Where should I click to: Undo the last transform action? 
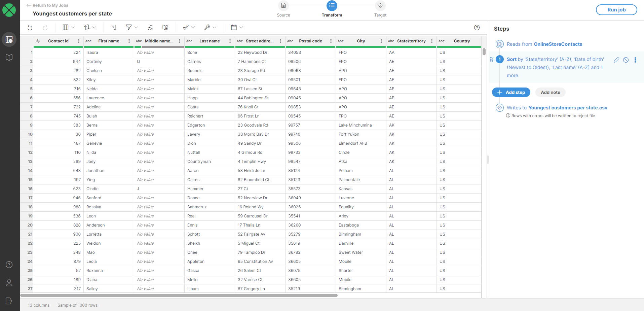pos(30,28)
